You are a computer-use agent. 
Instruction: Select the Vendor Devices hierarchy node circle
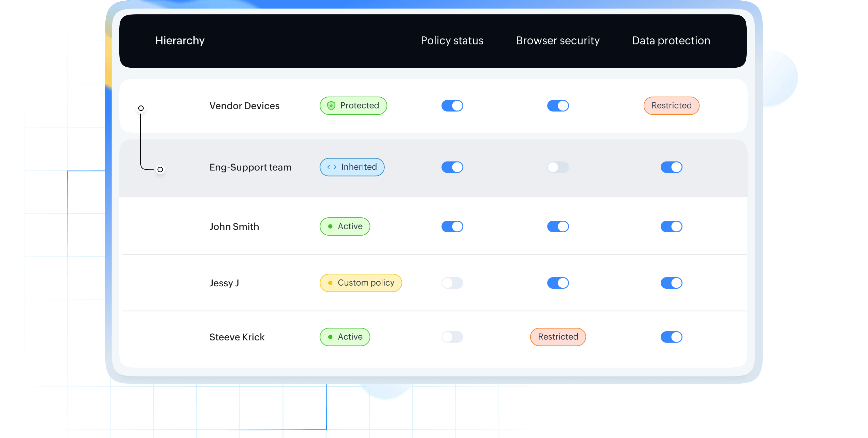coord(141,108)
